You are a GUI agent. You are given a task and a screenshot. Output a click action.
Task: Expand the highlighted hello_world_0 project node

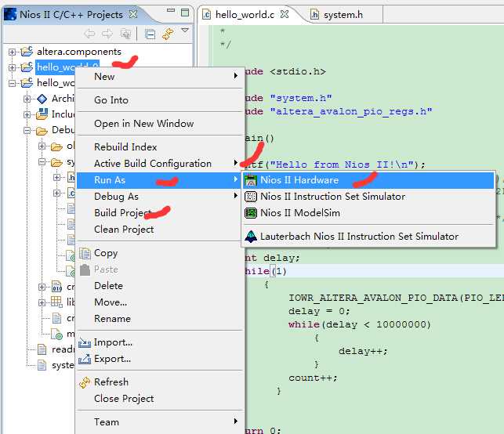click(12, 67)
